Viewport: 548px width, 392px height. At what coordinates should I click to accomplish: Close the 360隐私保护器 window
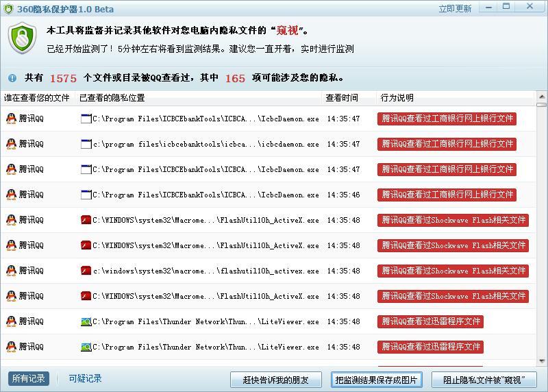coord(530,7)
